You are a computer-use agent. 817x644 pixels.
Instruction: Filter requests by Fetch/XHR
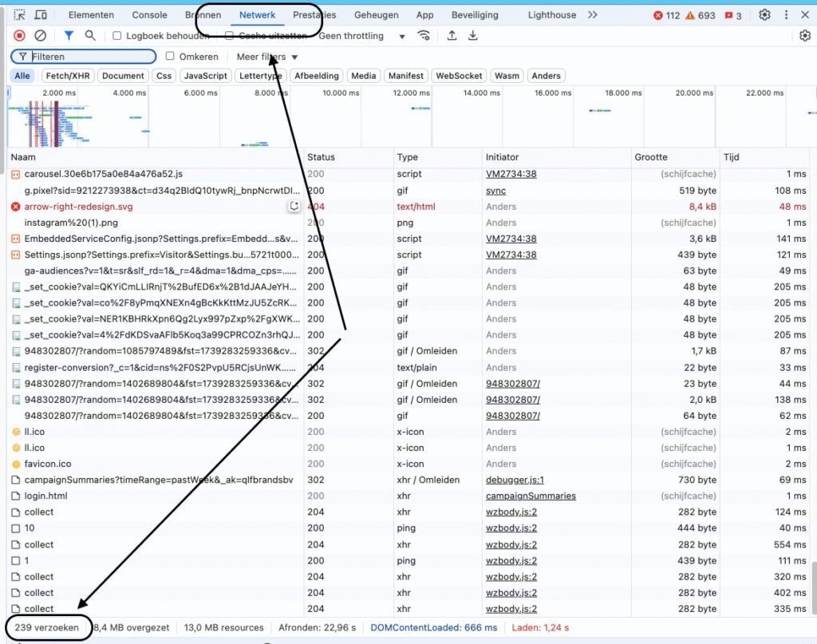pos(68,76)
